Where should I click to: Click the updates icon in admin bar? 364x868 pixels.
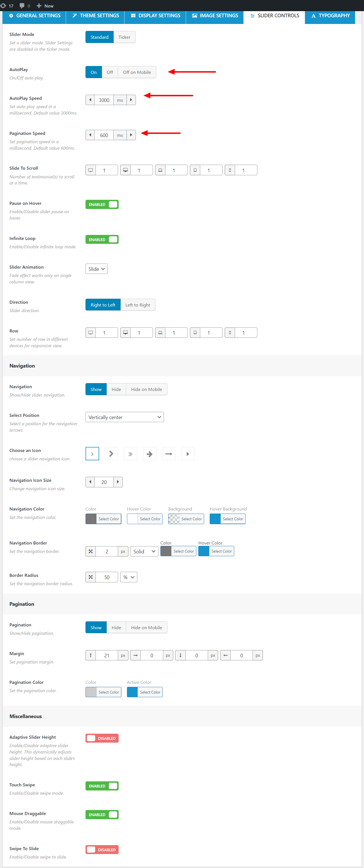point(3,6)
